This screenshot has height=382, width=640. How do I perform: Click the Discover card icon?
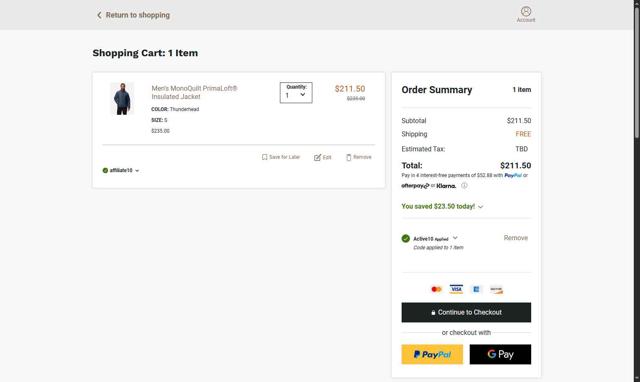tap(496, 289)
